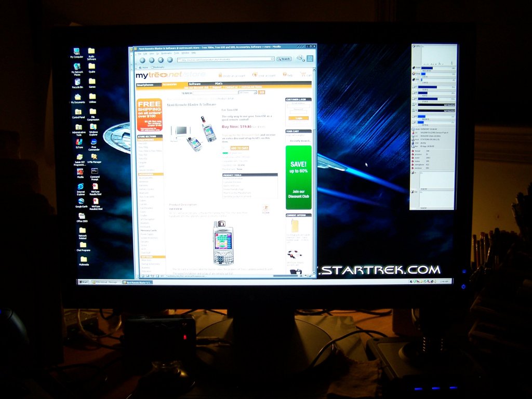The height and width of the screenshot is (399, 532).
Task: Open the Bookmarks folder on the personal toolbar
Action: pos(158,68)
